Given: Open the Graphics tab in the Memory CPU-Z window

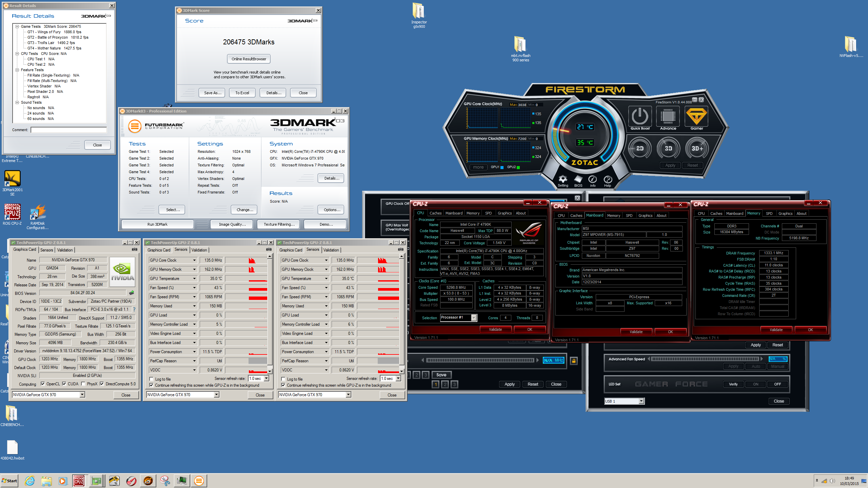Looking at the screenshot, I should (785, 213).
